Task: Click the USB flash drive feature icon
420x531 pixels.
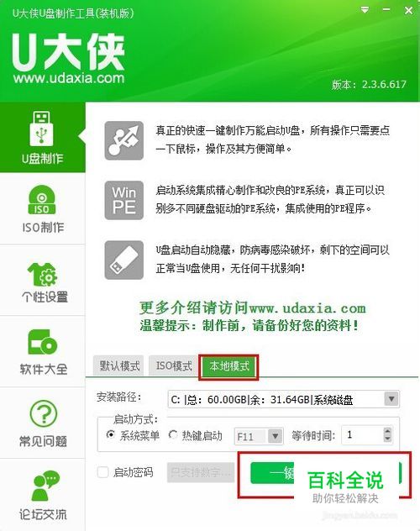Action: click(123, 260)
